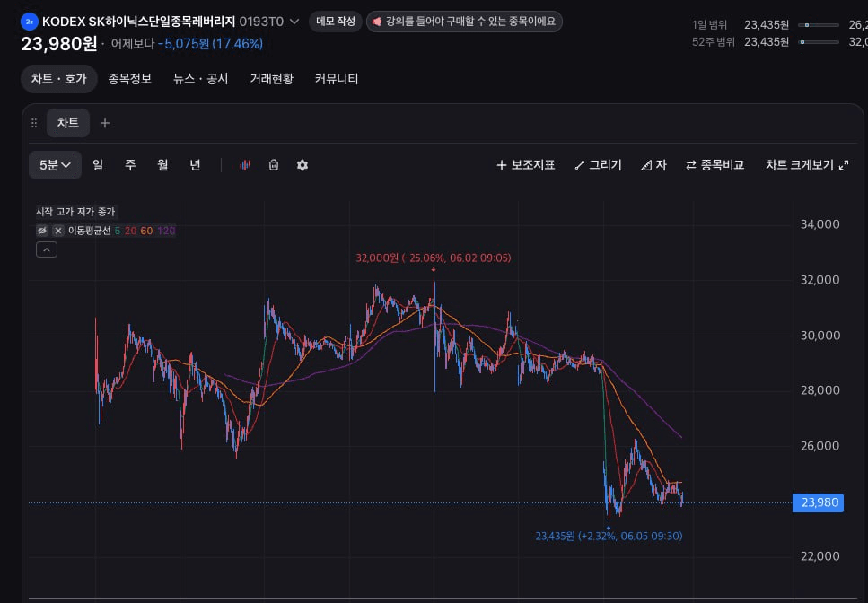This screenshot has height=603, width=868.
Task: Open the 뉴스 · 공시 tab
Action: click(x=201, y=79)
